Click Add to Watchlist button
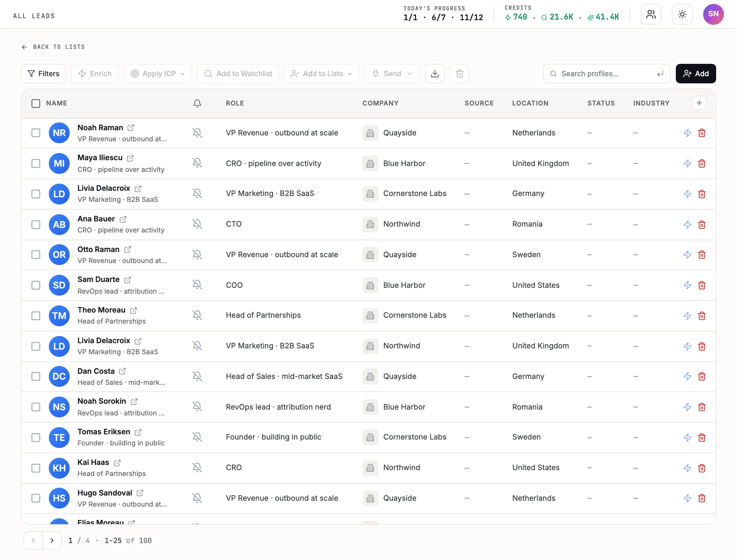 tap(238, 74)
